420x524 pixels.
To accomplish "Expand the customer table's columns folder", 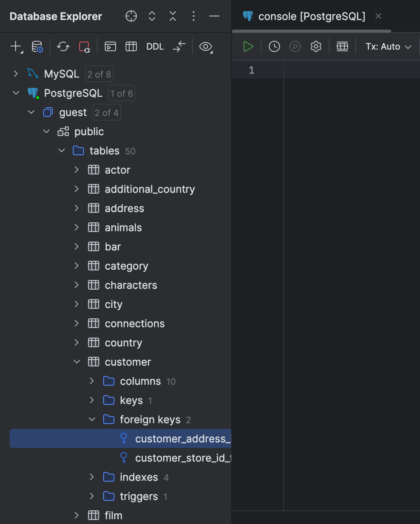I will pyautogui.click(x=91, y=381).
